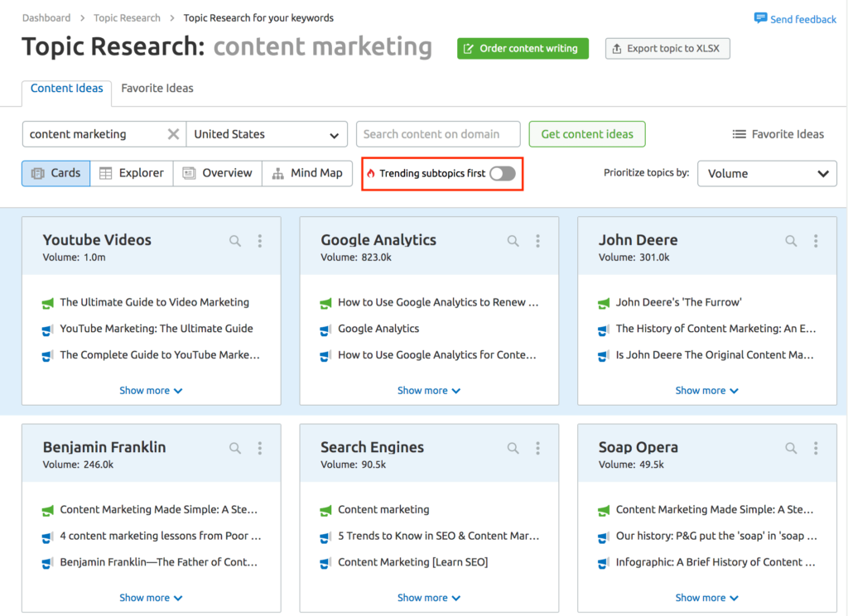The width and height of the screenshot is (848, 616).
Task: Click the search icon on Search Engines card
Action: pos(513,449)
